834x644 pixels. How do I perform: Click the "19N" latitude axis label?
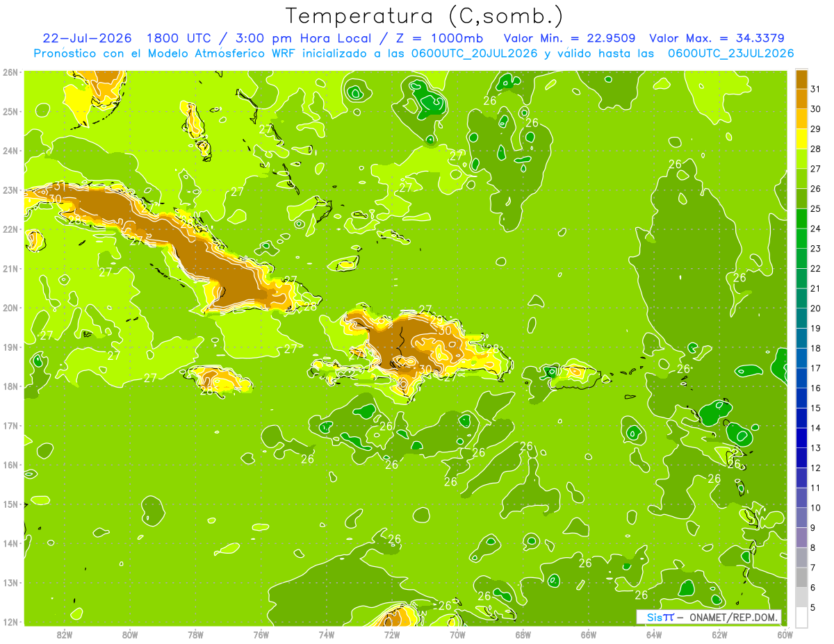(x=10, y=347)
